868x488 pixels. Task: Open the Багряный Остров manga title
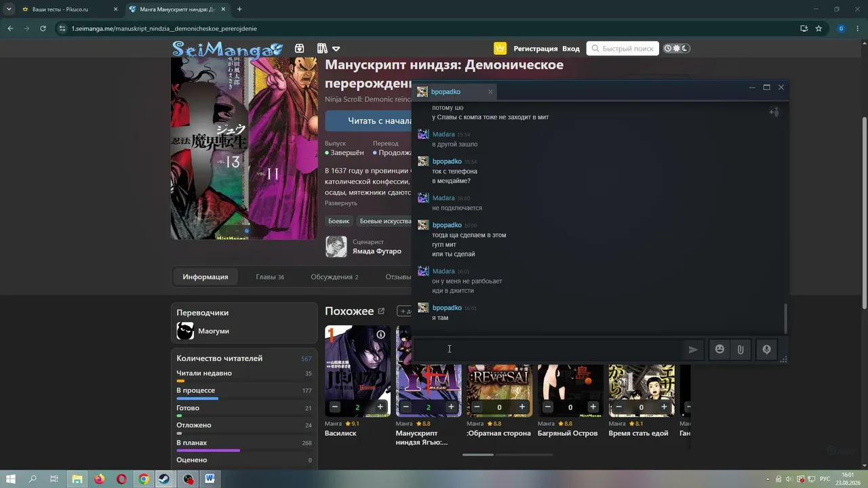pos(568,434)
